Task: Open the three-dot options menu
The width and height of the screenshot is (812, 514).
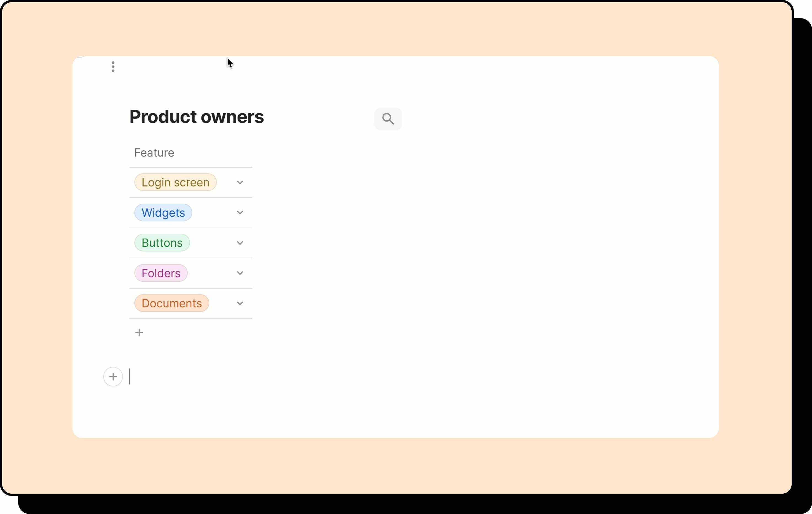Action: pyautogui.click(x=113, y=67)
